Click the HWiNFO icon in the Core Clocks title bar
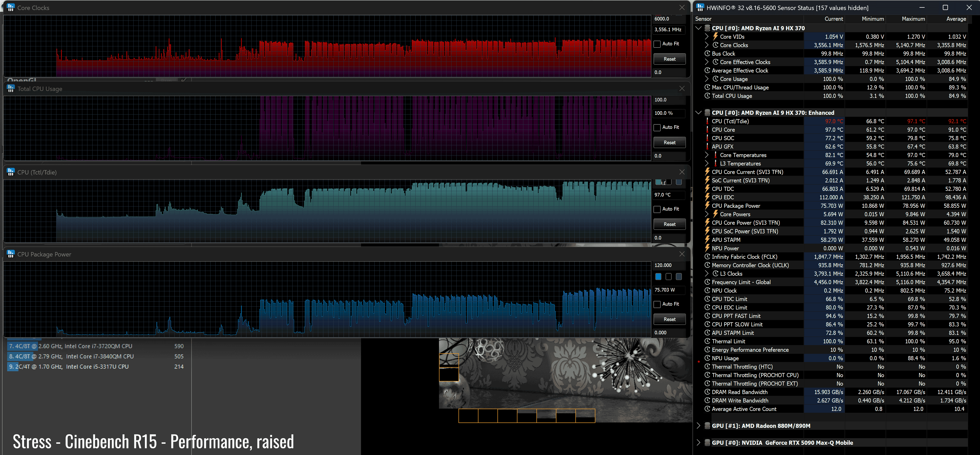This screenshot has height=455, width=980. point(11,8)
